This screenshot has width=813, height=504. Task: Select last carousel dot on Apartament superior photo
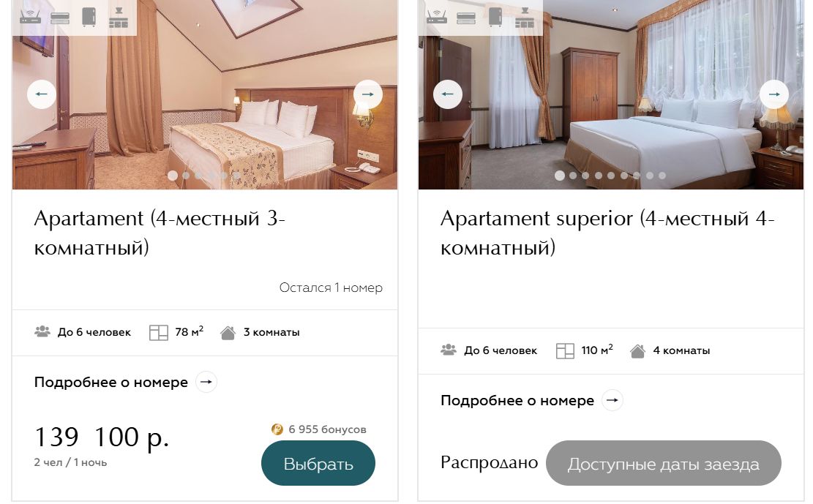click(662, 176)
